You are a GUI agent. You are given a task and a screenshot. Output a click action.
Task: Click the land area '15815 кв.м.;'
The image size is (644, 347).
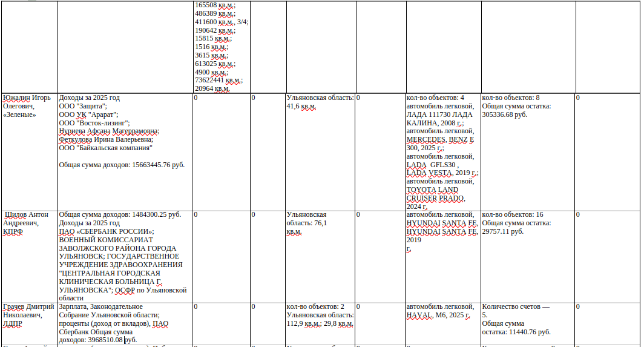(x=214, y=39)
